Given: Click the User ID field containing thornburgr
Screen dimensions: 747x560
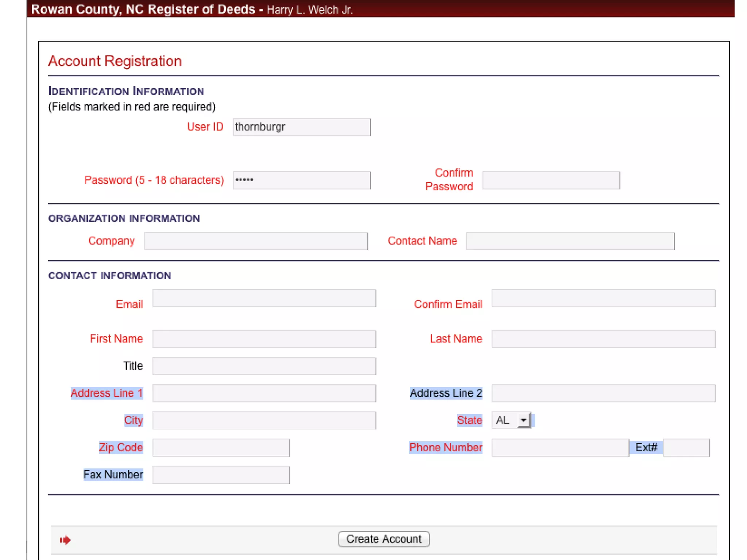Looking at the screenshot, I should coord(302,127).
